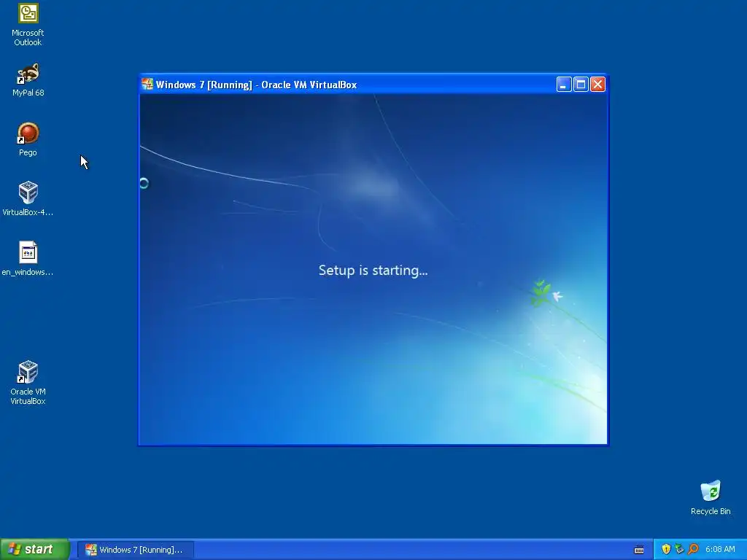Viewport: 747px width, 560px height.
Task: Select the VirtualBox-4... installer icon
Action: (x=28, y=199)
